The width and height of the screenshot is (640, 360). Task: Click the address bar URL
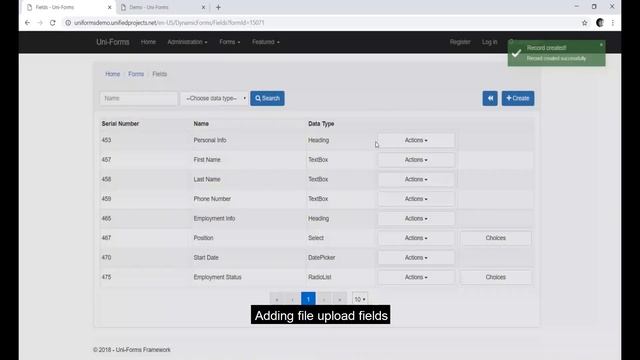coord(169,23)
